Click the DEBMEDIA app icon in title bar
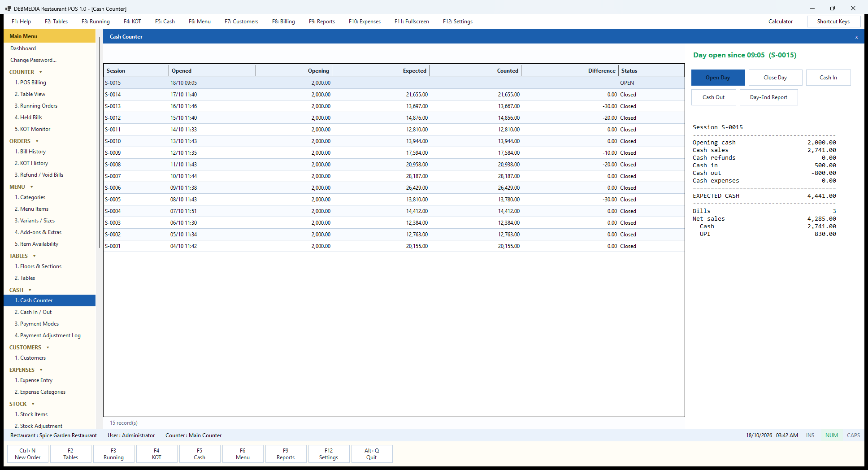Screen dimensions: 868x470 pos(8,9)
